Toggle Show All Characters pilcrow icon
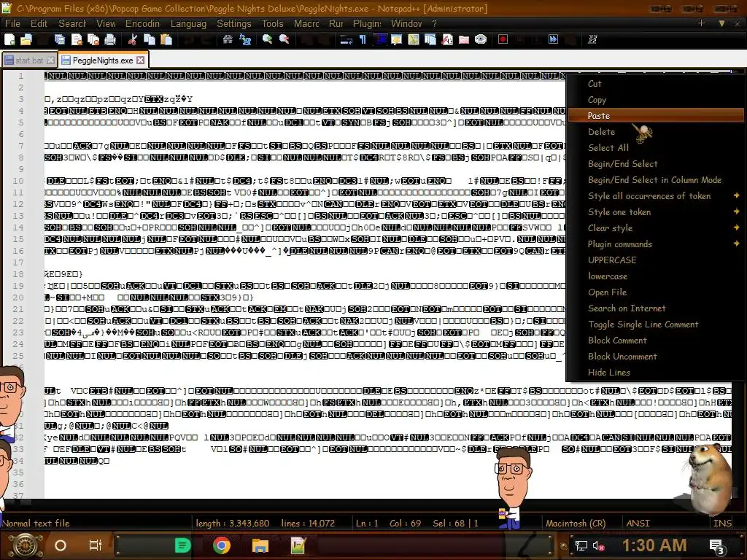Image resolution: width=747 pixels, height=560 pixels. [x=363, y=39]
